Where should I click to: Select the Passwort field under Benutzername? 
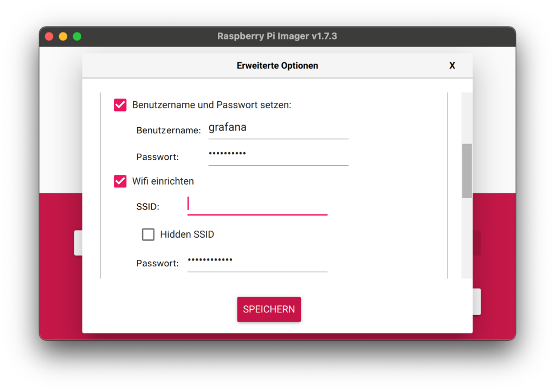278,156
